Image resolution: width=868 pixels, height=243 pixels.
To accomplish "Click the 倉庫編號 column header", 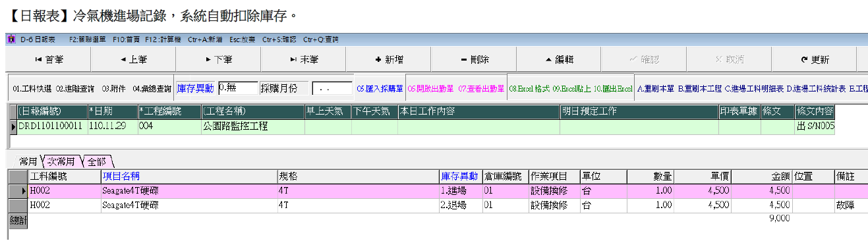I will coord(506,176).
